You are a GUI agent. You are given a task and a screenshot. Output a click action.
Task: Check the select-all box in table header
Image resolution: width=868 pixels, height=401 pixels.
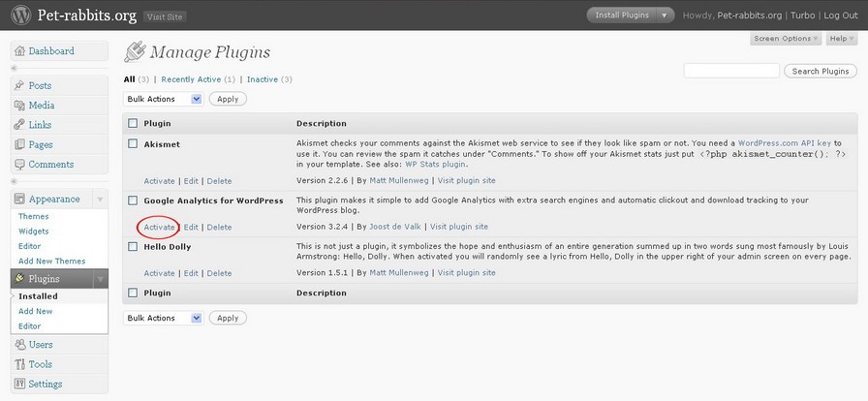133,123
